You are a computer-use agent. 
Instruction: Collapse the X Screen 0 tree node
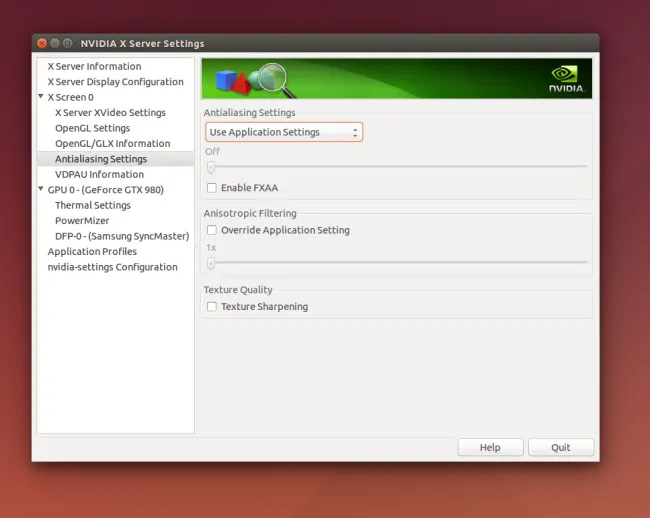pyautogui.click(x=41, y=97)
